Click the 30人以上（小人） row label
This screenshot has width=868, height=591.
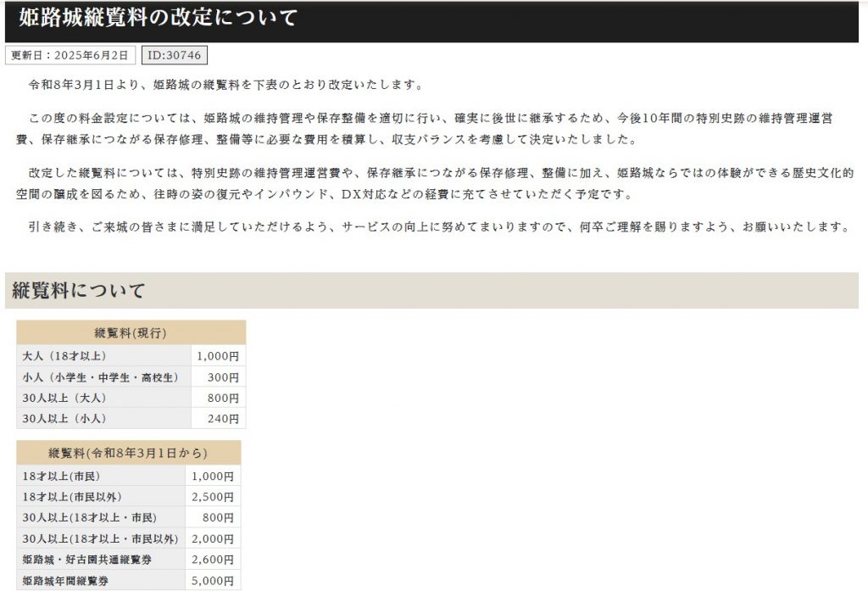64,419
